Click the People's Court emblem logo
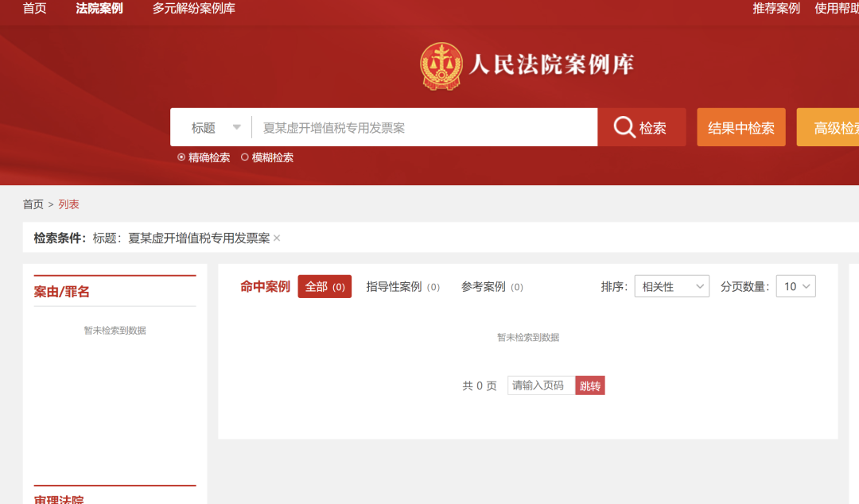Image resolution: width=859 pixels, height=504 pixels. [441, 66]
